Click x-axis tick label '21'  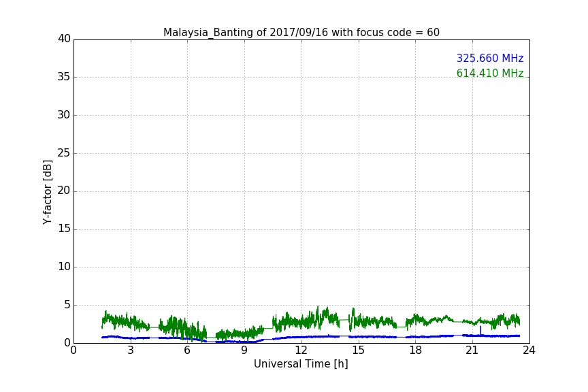(x=472, y=350)
